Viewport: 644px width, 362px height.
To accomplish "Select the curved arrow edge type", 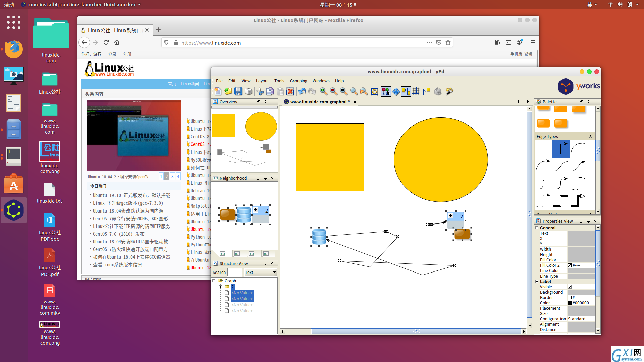I will (543, 166).
